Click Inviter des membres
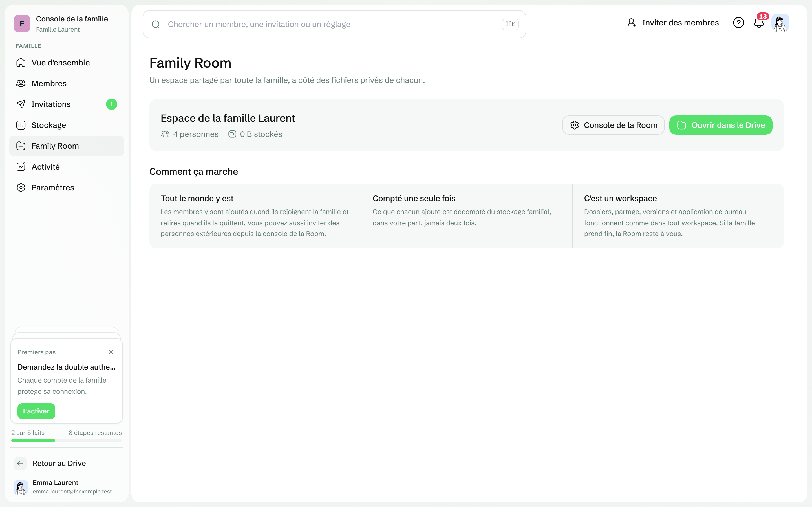This screenshot has height=507, width=812. point(673,23)
